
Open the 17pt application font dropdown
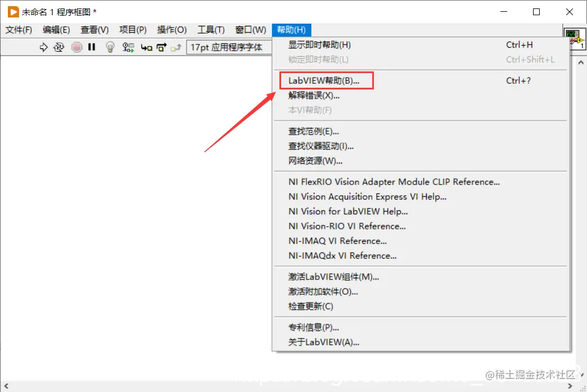pyautogui.click(x=229, y=47)
